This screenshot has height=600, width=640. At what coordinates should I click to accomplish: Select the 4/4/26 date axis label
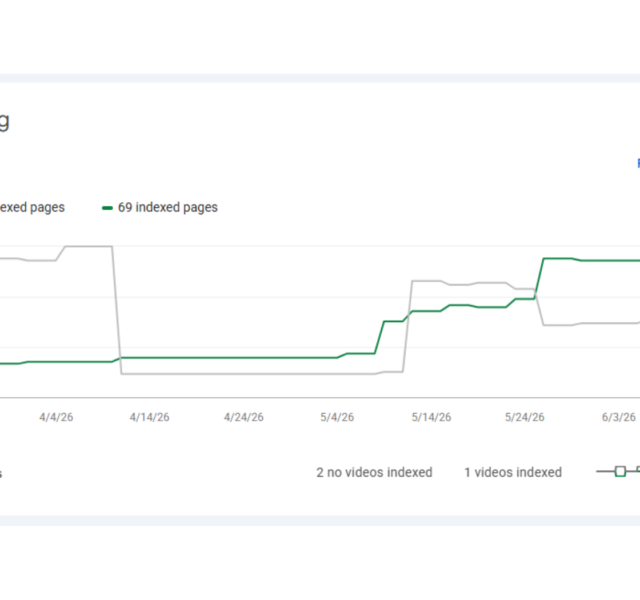pyautogui.click(x=56, y=417)
